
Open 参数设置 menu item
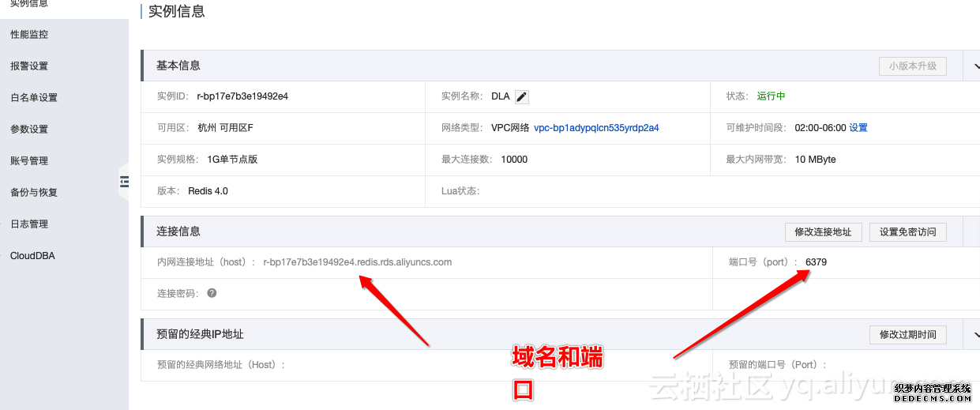pos(29,130)
